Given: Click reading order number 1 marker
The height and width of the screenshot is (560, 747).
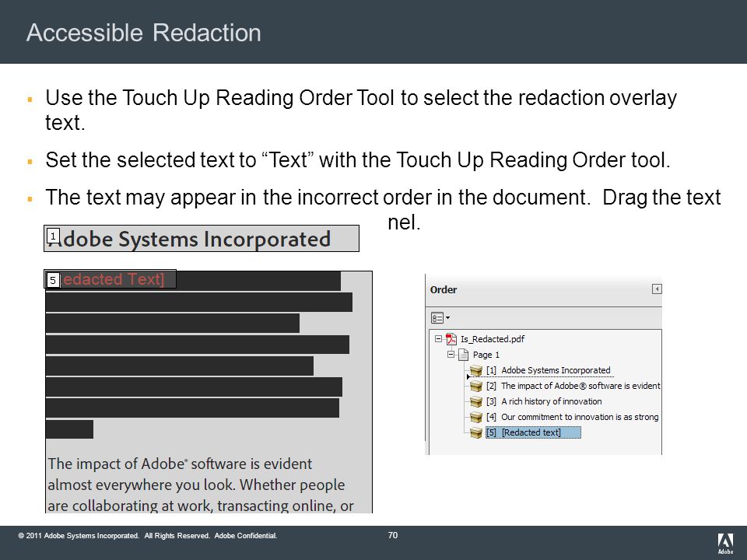Looking at the screenshot, I should pyautogui.click(x=53, y=236).
